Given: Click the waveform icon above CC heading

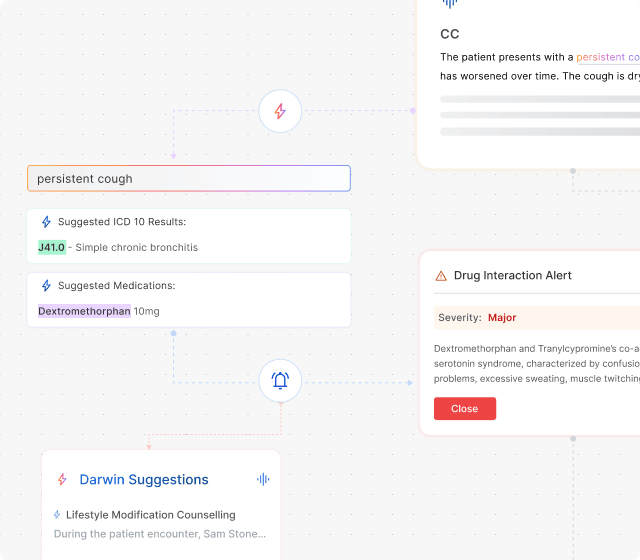Looking at the screenshot, I should coord(450,3).
